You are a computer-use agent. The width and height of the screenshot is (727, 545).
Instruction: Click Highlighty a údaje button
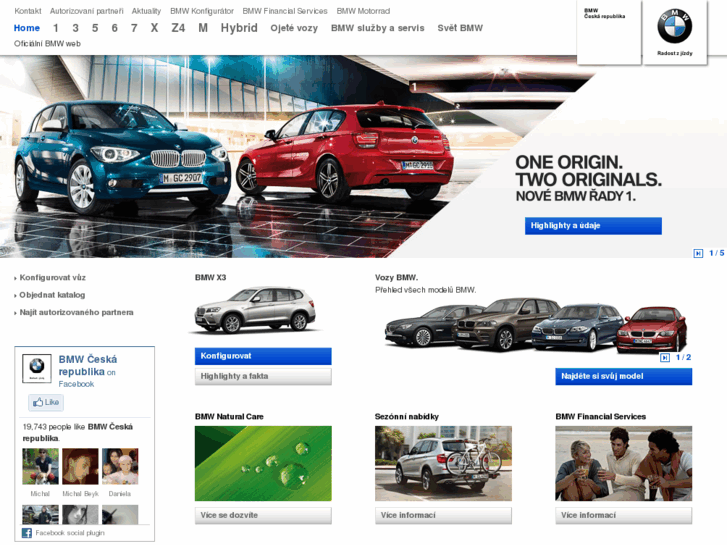[x=593, y=226]
